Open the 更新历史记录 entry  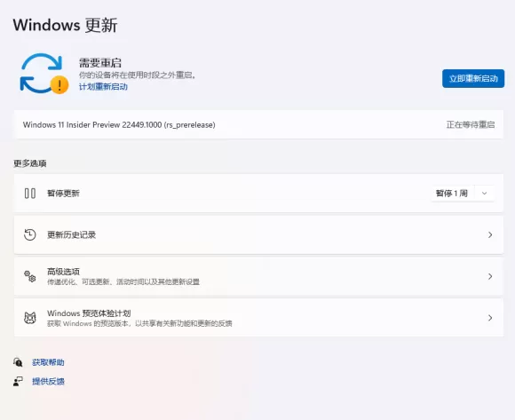coord(258,234)
